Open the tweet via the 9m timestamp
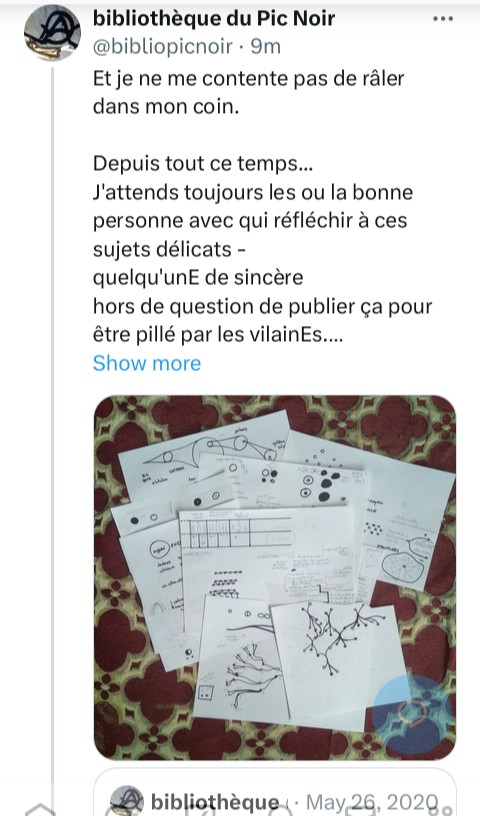The width and height of the screenshot is (480, 816). [266, 46]
